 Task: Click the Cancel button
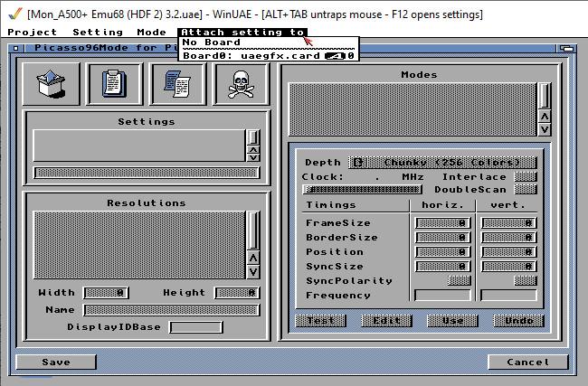527,362
